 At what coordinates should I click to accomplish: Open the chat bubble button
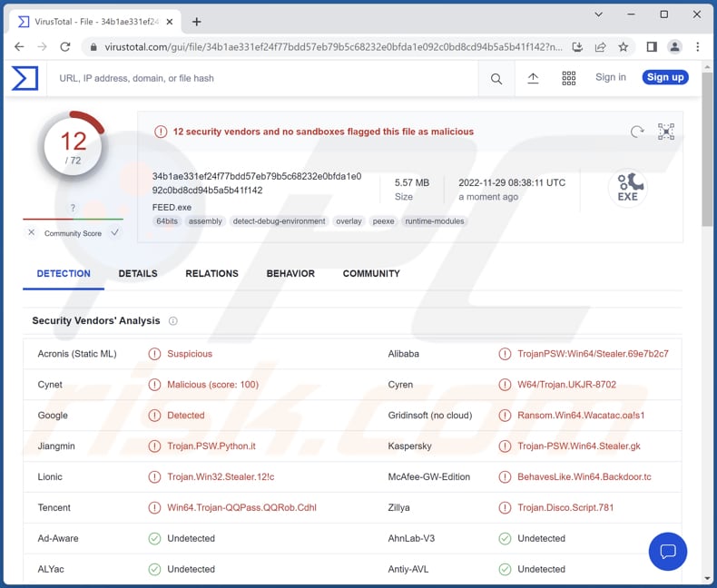click(x=668, y=552)
